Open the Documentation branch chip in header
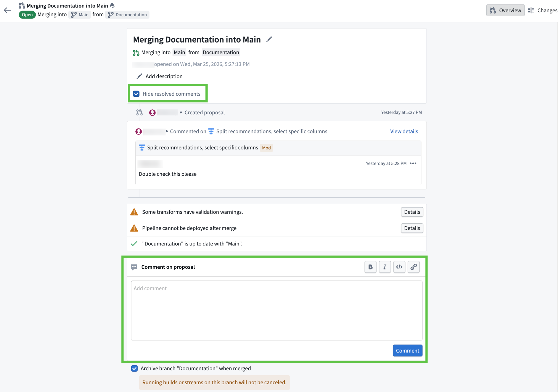 (x=127, y=15)
